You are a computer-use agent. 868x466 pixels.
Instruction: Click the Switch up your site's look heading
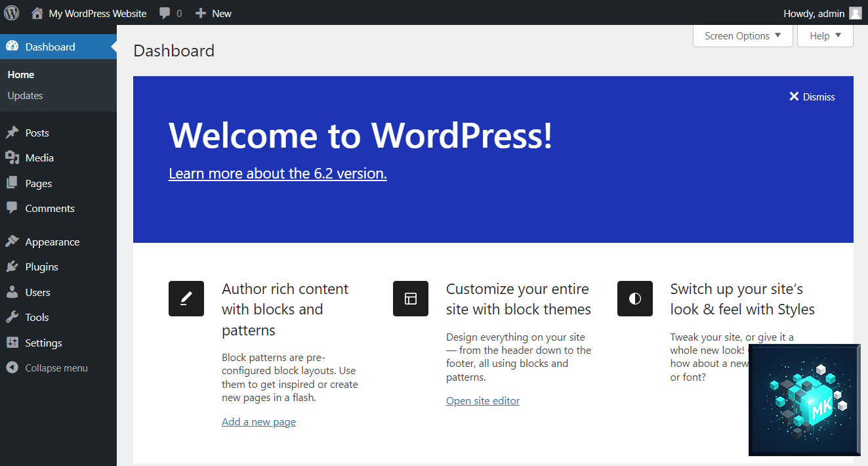743,299
